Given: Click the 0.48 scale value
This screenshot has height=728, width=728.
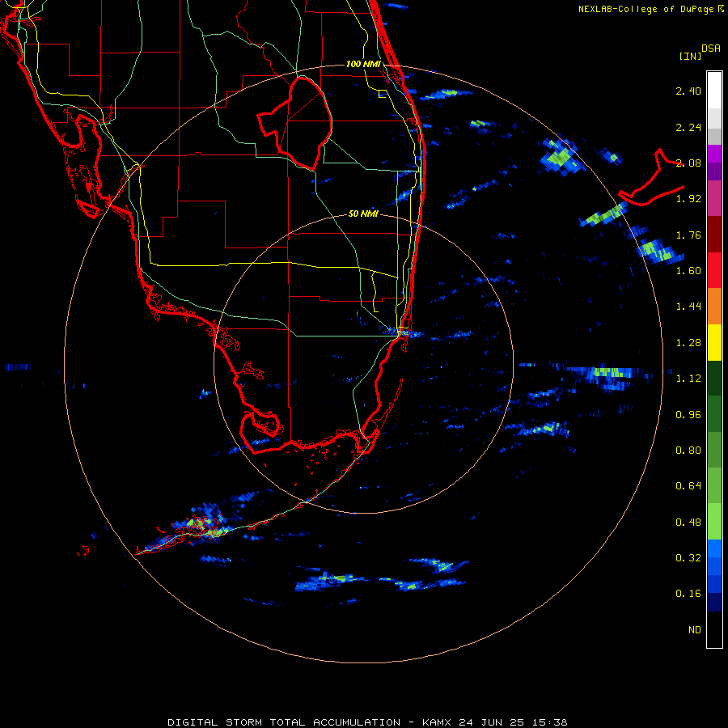Looking at the screenshot, I should pyautogui.click(x=688, y=523).
